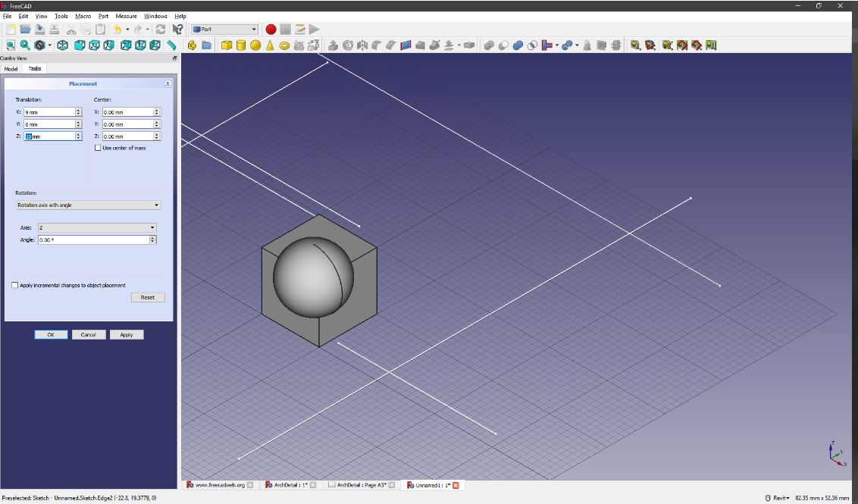Screen dimensions: 858x504
Task: Create a Cylinder primitive
Action: [x=241, y=45]
